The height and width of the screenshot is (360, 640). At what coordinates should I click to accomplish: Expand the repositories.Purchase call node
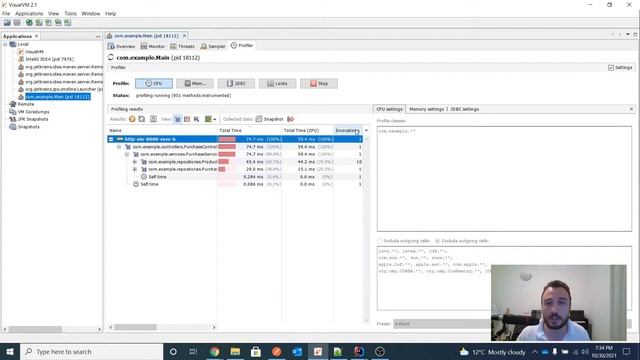tap(135, 169)
